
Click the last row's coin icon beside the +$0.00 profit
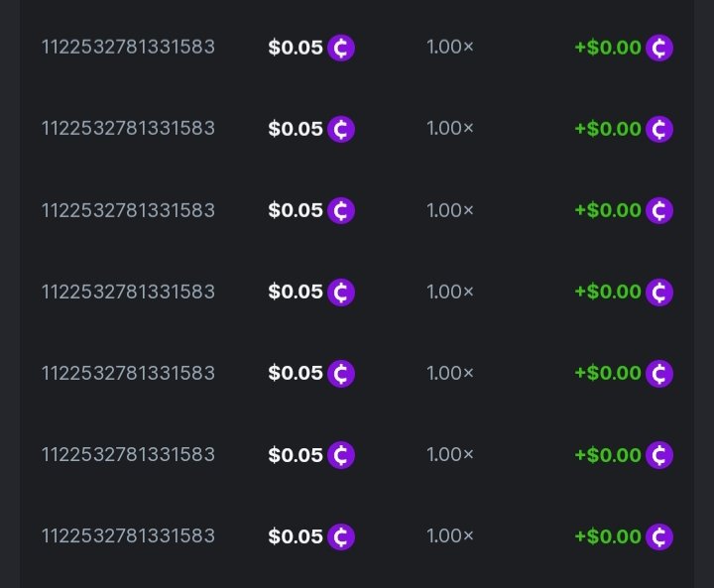tap(659, 536)
